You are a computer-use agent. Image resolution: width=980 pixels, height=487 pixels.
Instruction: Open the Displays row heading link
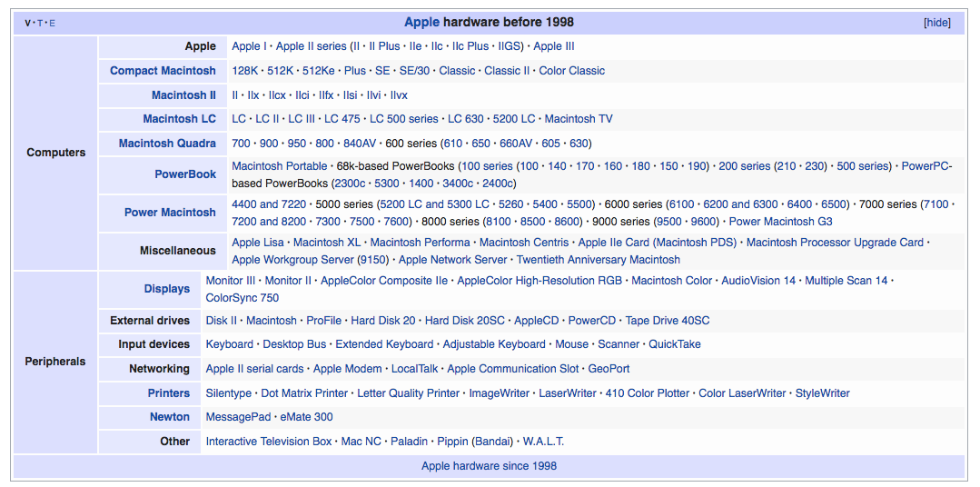167,289
